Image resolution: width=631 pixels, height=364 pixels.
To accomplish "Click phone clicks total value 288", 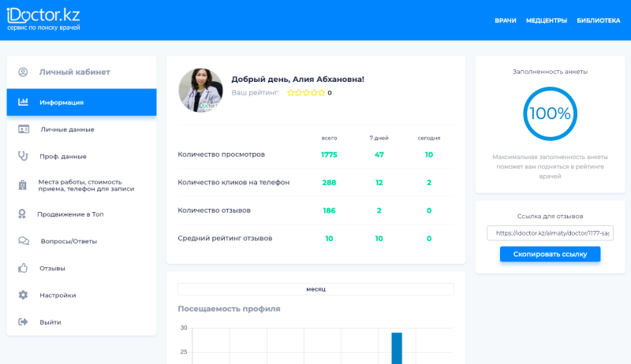I will [329, 183].
